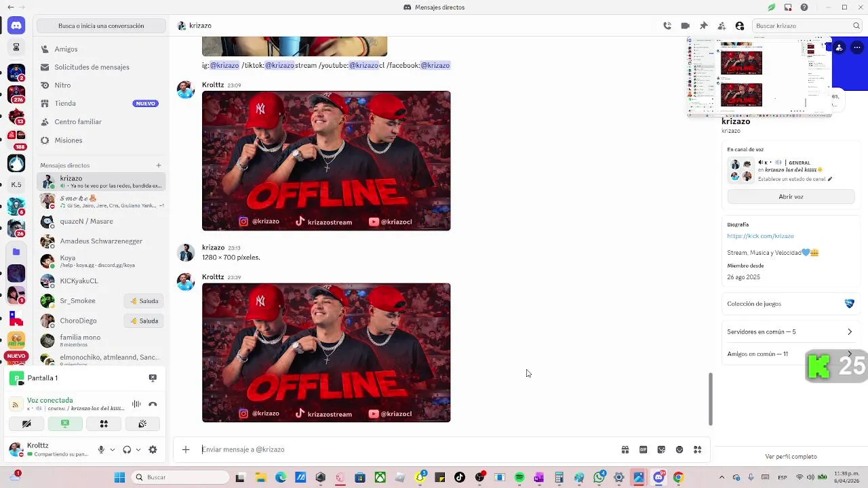Open user settings gear
The image size is (868, 488).
click(x=153, y=449)
